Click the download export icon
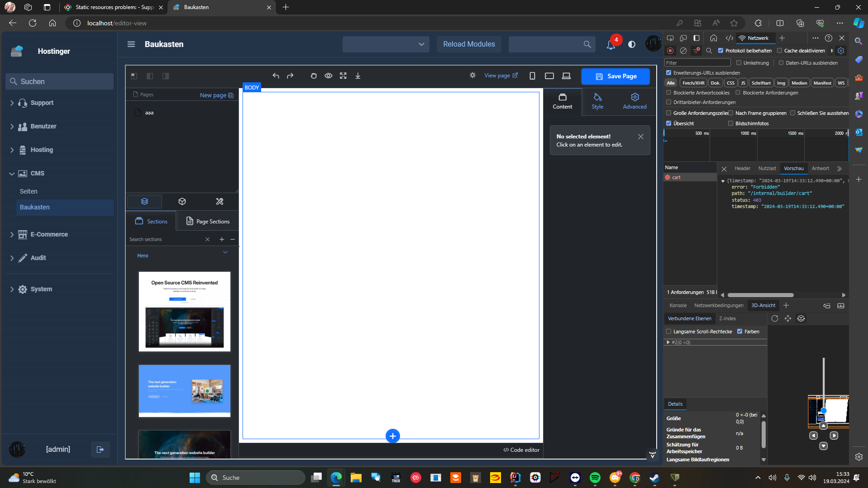The image size is (868, 488). tap(358, 76)
